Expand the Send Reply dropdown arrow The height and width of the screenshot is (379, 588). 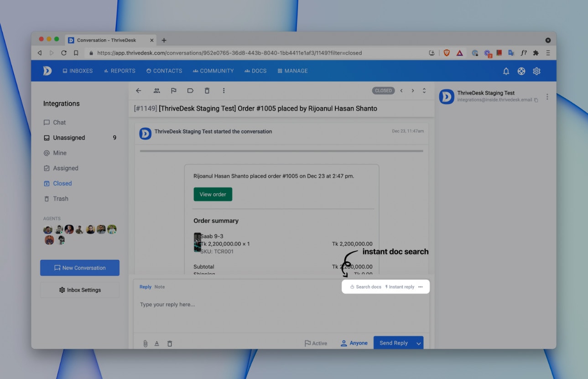(418, 343)
